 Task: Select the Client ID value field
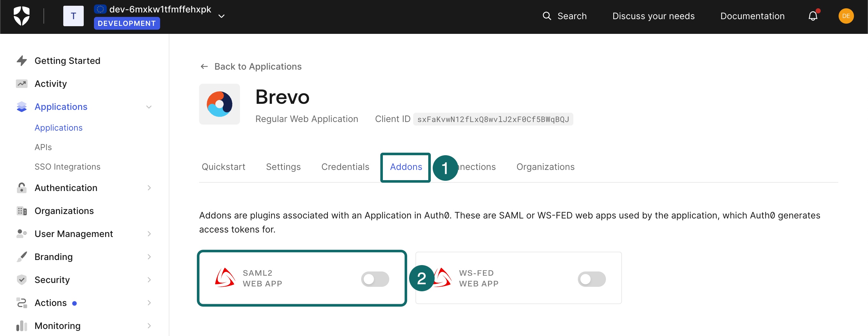click(492, 119)
